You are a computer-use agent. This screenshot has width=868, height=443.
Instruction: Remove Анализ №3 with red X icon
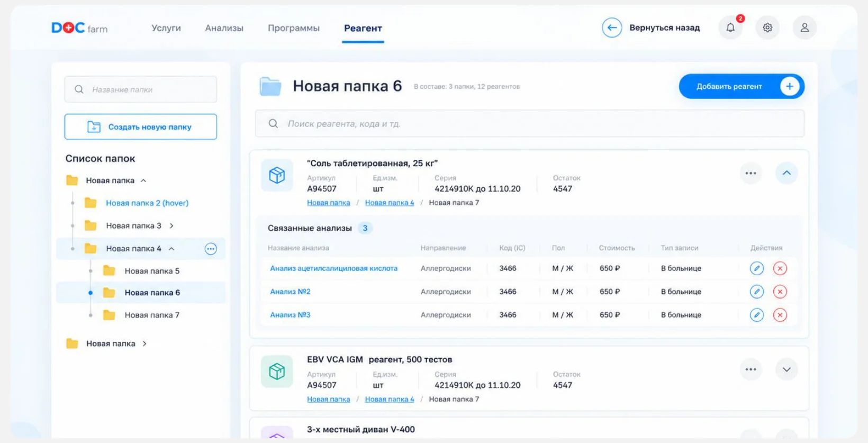point(780,315)
